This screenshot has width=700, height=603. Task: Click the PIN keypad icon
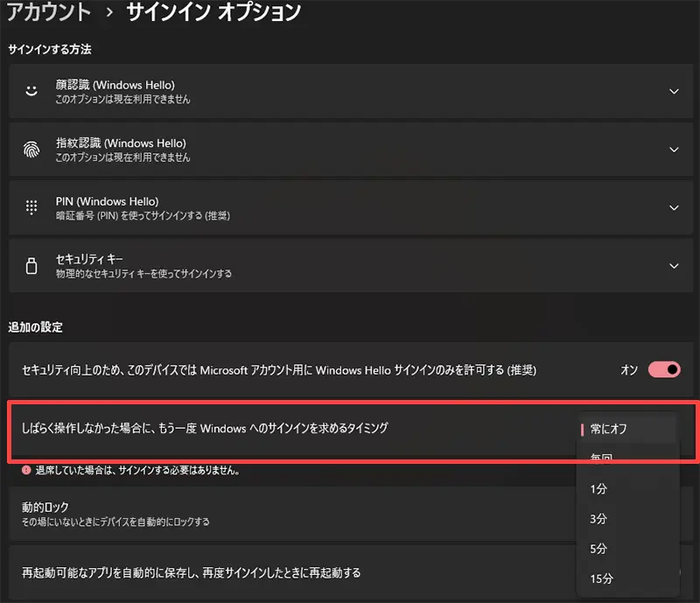click(x=31, y=207)
